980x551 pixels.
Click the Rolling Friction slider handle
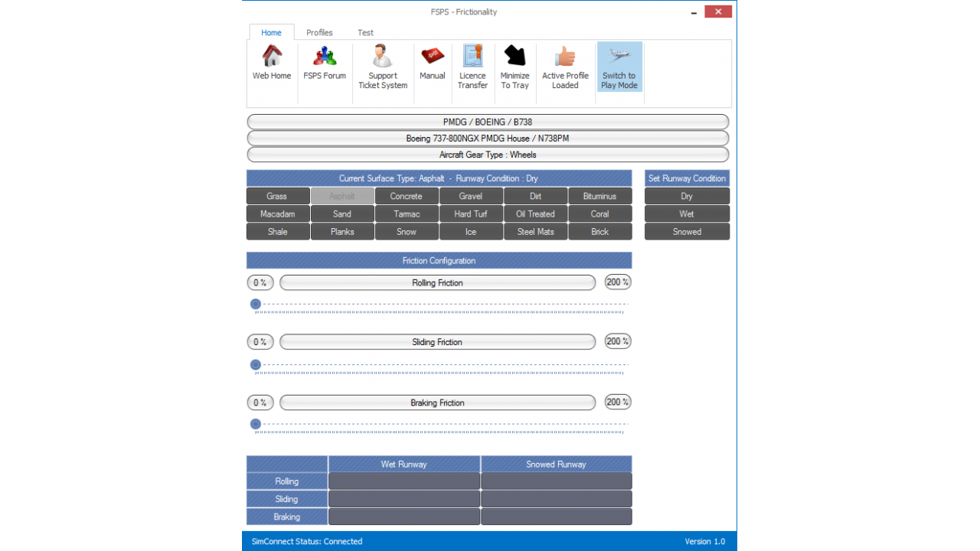[x=256, y=304]
